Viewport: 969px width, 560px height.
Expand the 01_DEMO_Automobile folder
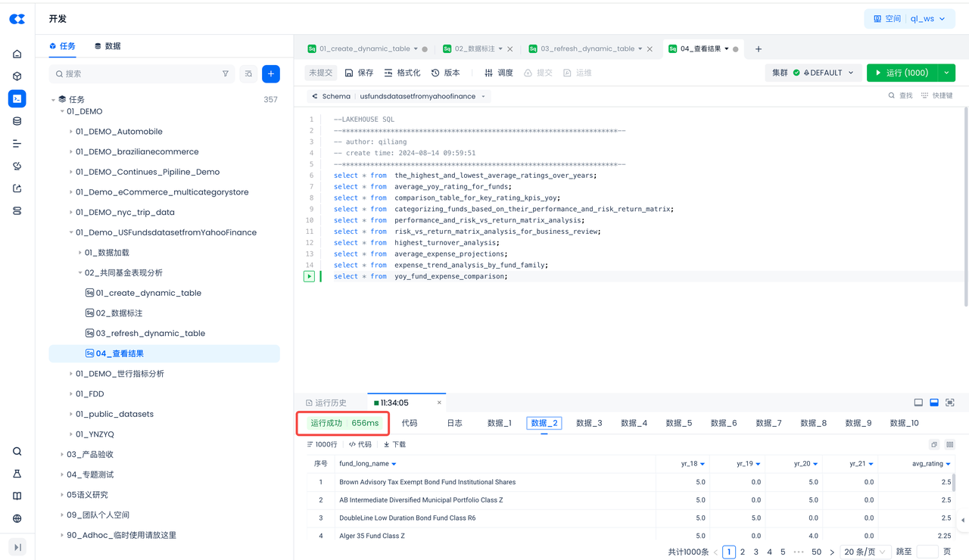pyautogui.click(x=71, y=132)
